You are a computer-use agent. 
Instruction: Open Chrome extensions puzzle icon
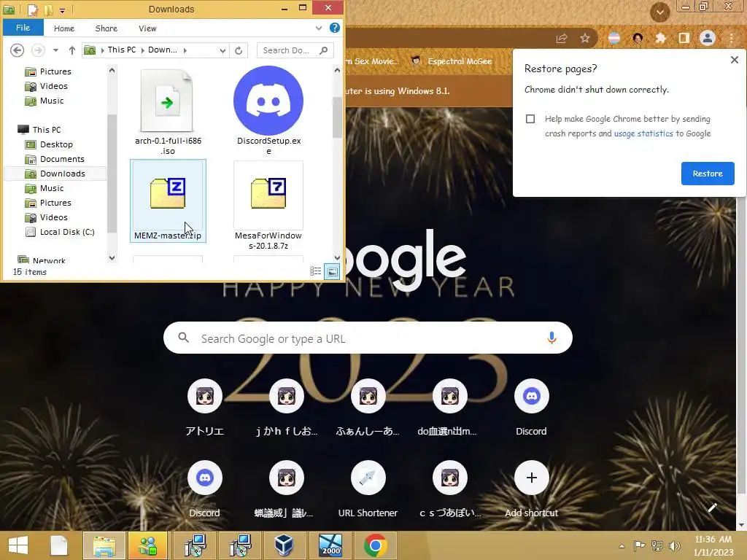tap(661, 38)
